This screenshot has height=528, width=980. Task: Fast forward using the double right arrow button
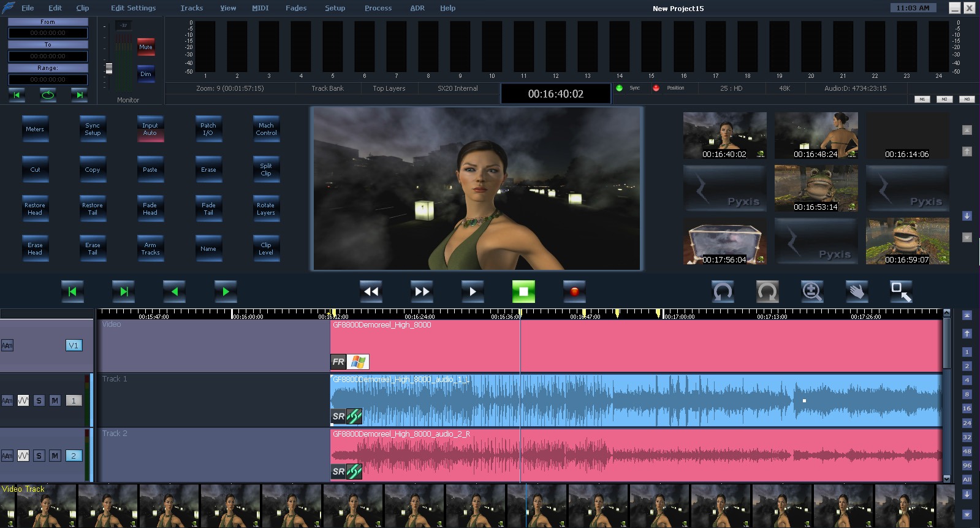422,292
